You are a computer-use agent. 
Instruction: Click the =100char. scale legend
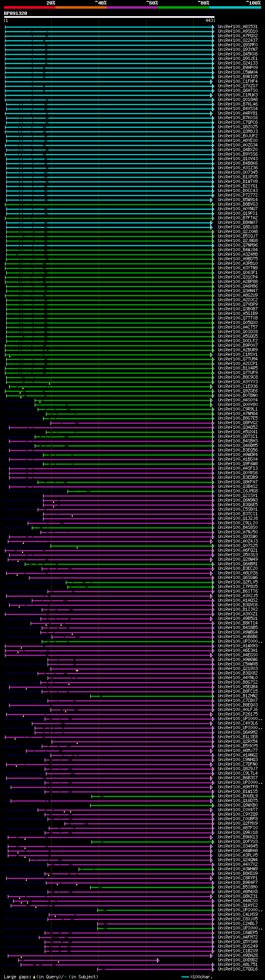point(197,977)
